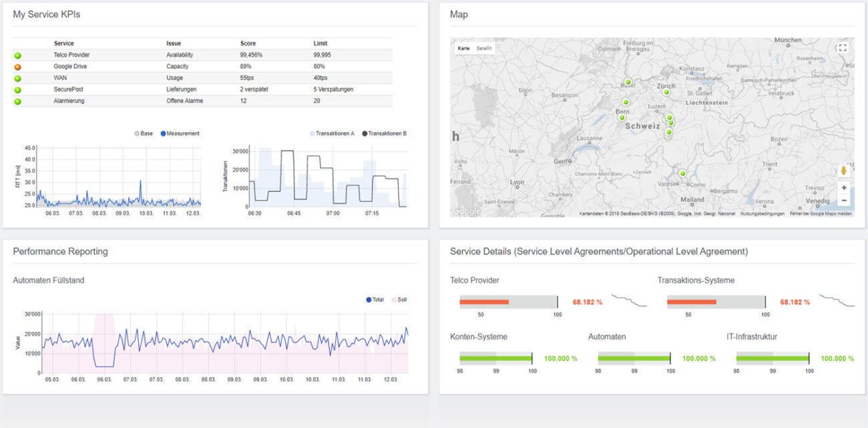
Task: Select the green marker near Zürich on the map
Action: (666, 92)
